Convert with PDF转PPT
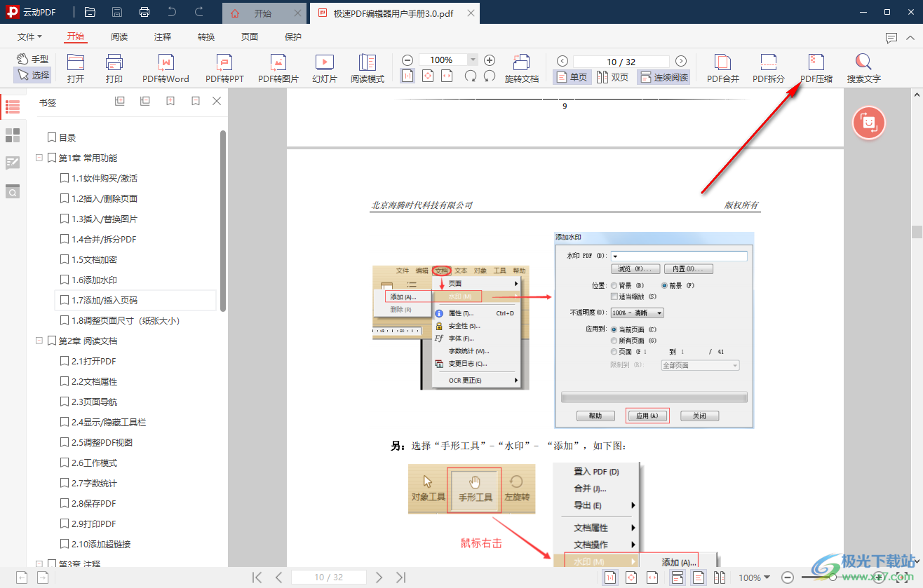 [x=224, y=69]
